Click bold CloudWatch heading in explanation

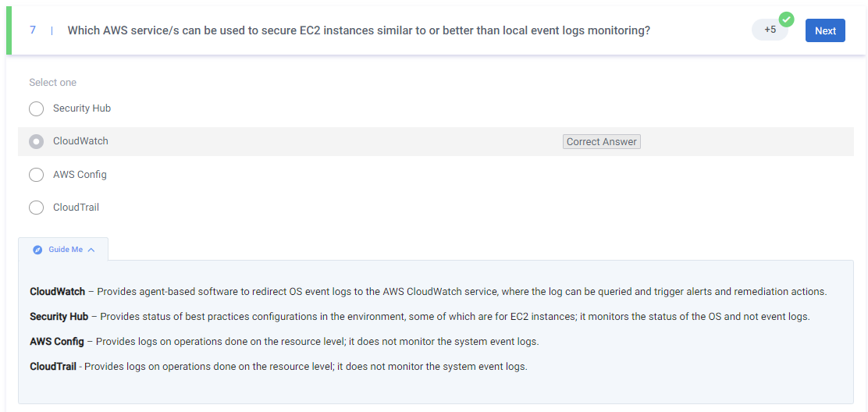pyautogui.click(x=57, y=292)
